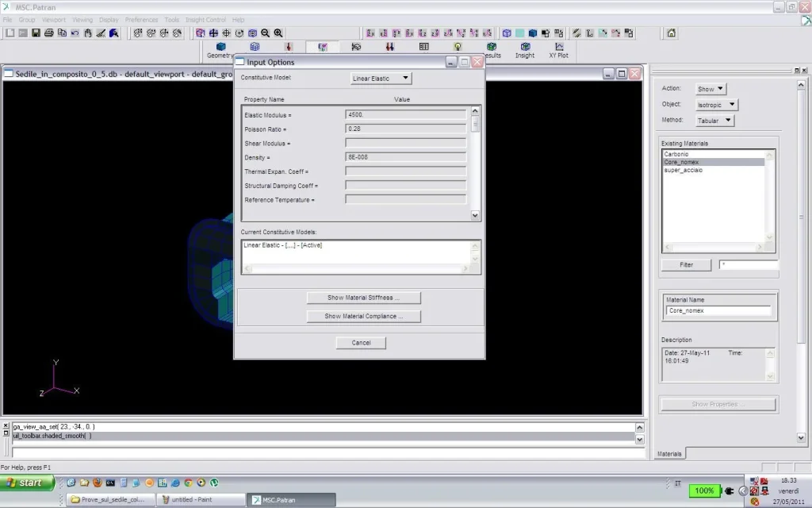Screen dimensions: 812x508
Task: Click the smooth shaded blue cube icon
Action: 532,33
